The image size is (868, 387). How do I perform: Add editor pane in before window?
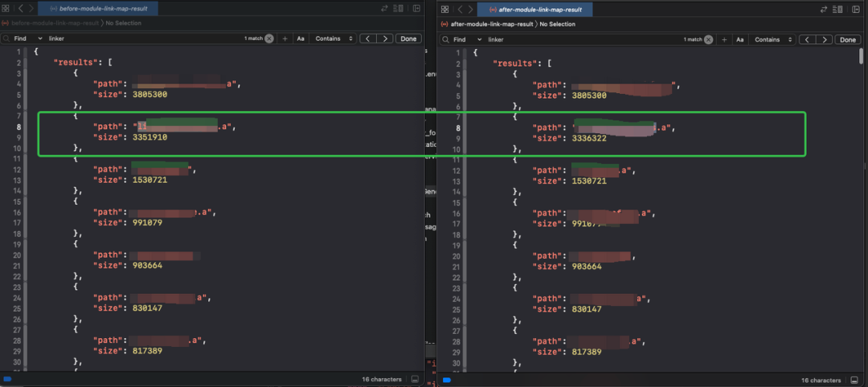coord(416,9)
